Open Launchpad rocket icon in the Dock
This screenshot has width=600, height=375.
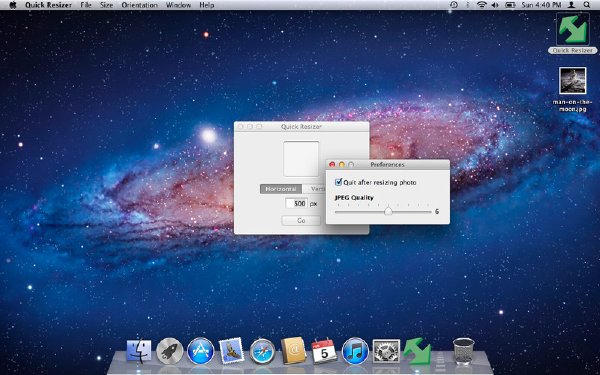[x=170, y=351]
